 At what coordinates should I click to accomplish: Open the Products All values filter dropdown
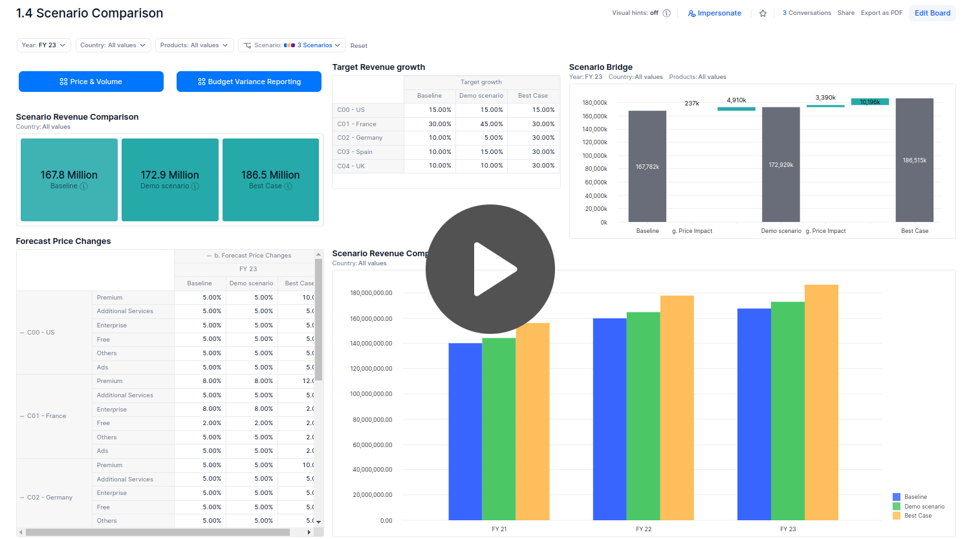click(x=194, y=45)
